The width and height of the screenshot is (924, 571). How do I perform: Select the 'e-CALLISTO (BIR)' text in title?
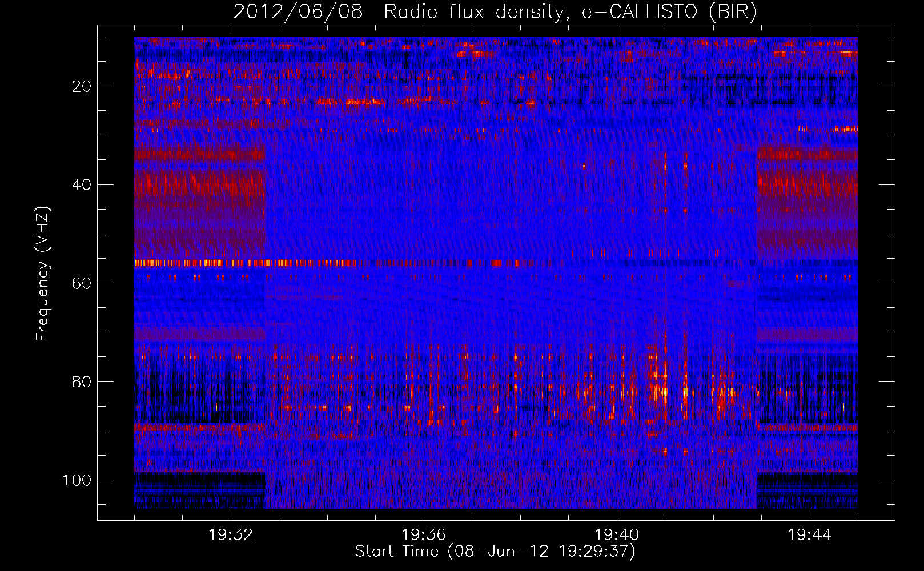click(x=669, y=12)
